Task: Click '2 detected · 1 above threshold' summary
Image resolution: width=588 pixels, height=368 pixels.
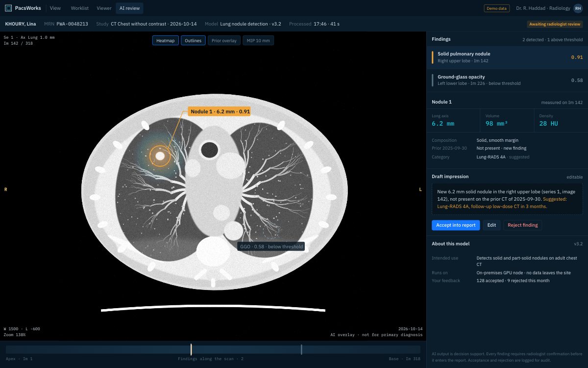Action: pos(553,39)
